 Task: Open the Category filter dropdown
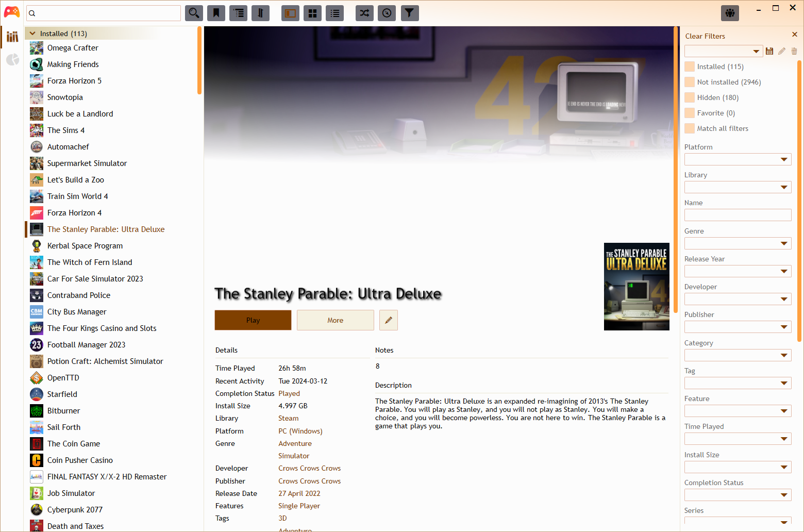(x=738, y=355)
